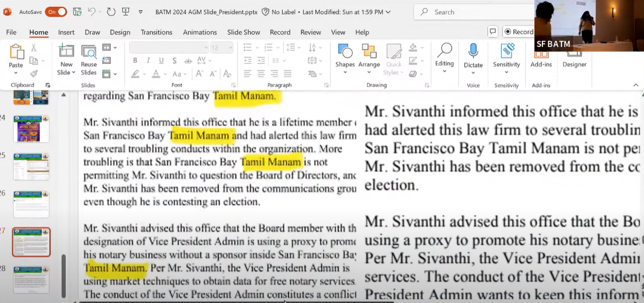Open the Review tab

(311, 32)
